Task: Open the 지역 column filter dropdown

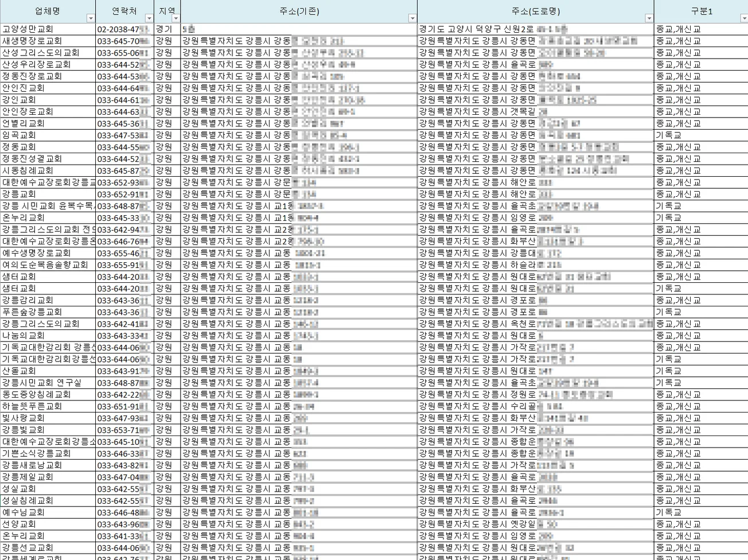Action: click(x=176, y=18)
